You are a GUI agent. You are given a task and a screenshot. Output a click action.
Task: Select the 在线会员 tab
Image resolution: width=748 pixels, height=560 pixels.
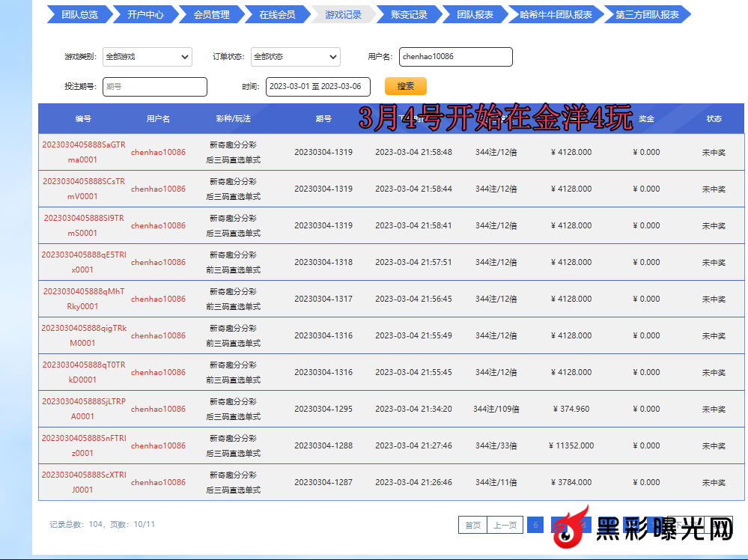[277, 14]
